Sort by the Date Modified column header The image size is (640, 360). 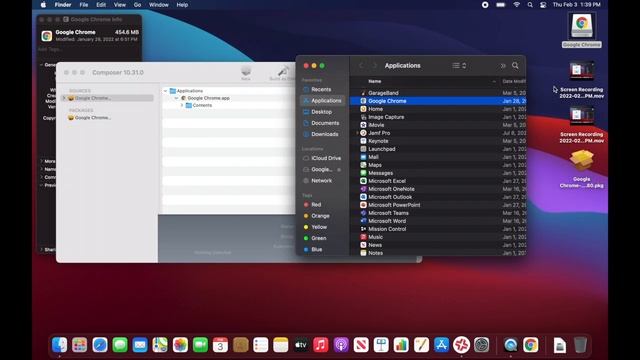coord(513,82)
